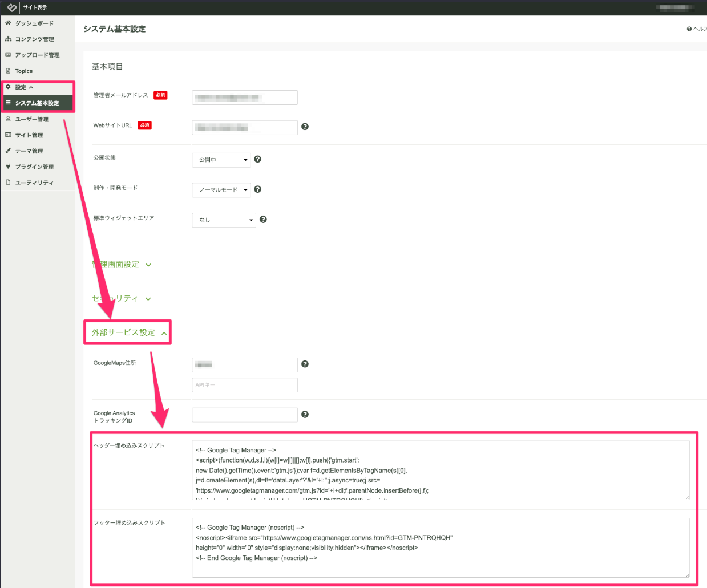The height and width of the screenshot is (588, 707).
Task: Click the 基本項目 section heading
Action: [x=107, y=67]
